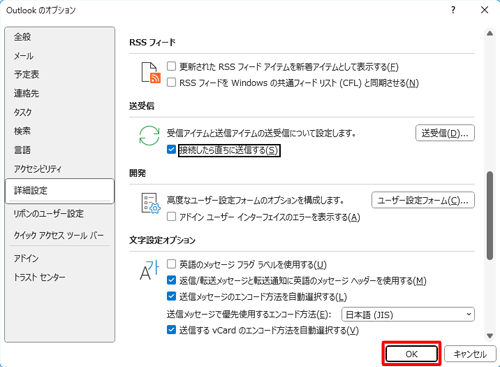Close the Outlook options dialog
500x367 pixels.
click(x=484, y=10)
